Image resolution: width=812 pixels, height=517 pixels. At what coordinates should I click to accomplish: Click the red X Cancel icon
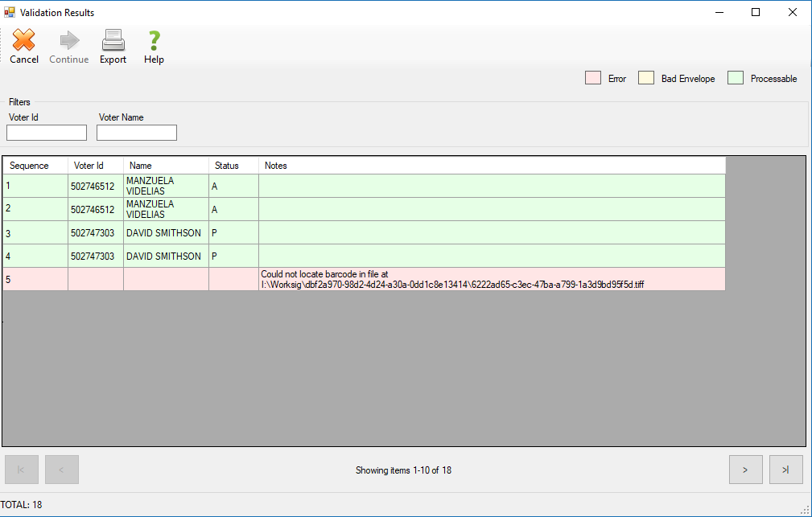24,40
